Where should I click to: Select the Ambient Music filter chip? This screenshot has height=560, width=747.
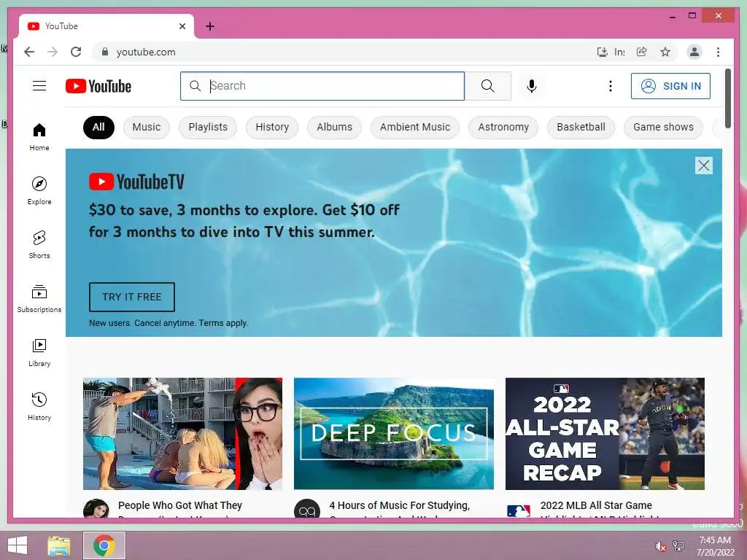coord(415,127)
